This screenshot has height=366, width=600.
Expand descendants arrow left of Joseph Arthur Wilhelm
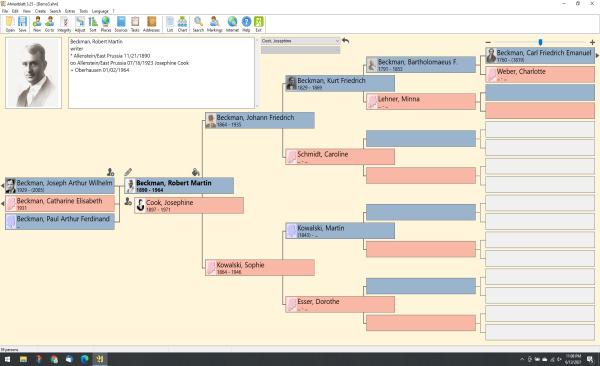(x=2, y=186)
